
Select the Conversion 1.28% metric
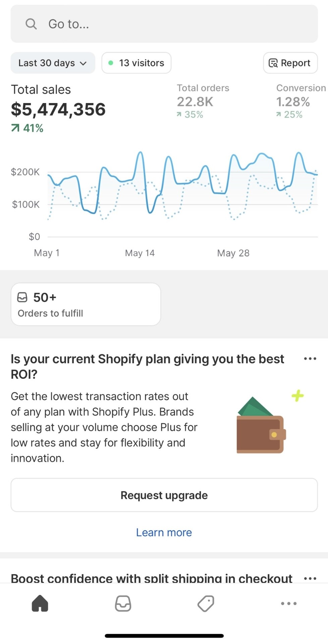[x=301, y=101]
